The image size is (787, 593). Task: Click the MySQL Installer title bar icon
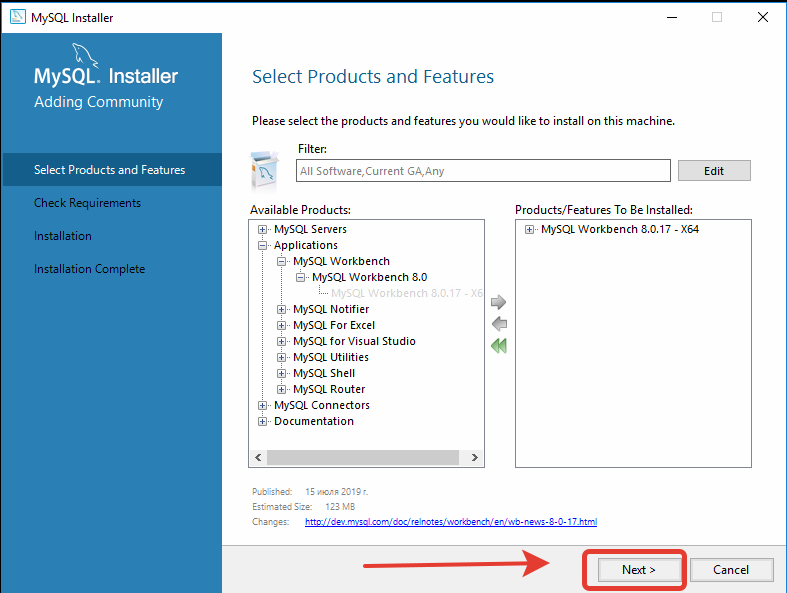click(18, 17)
